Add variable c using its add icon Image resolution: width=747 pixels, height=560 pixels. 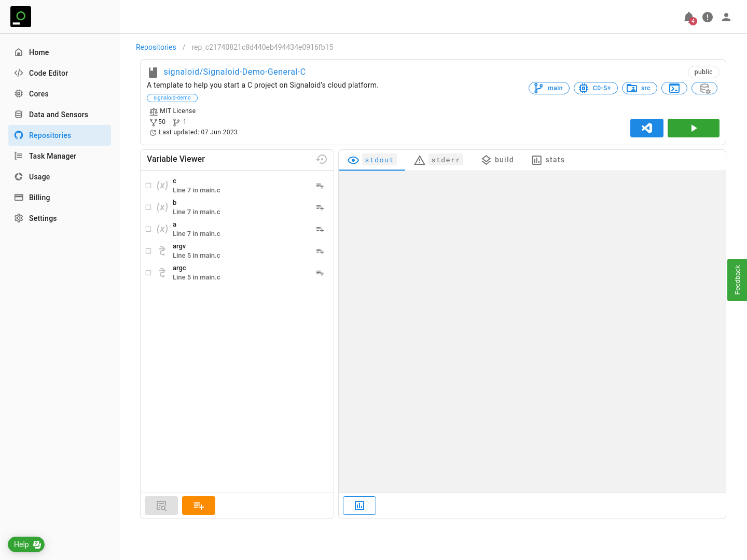pos(320,186)
